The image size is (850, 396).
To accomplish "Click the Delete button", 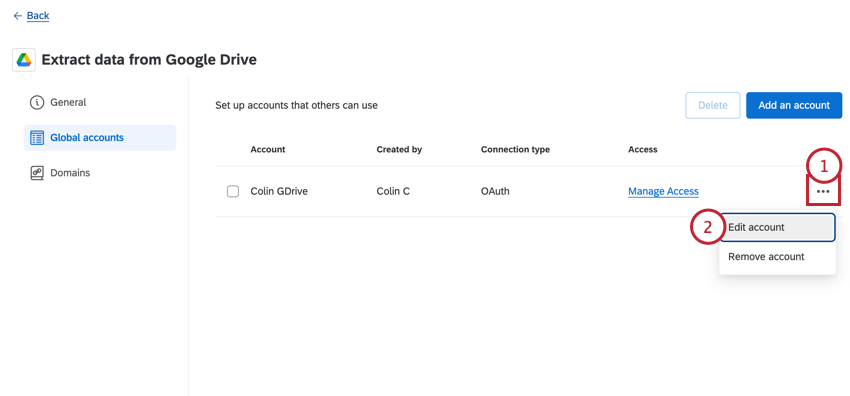I will pos(712,105).
